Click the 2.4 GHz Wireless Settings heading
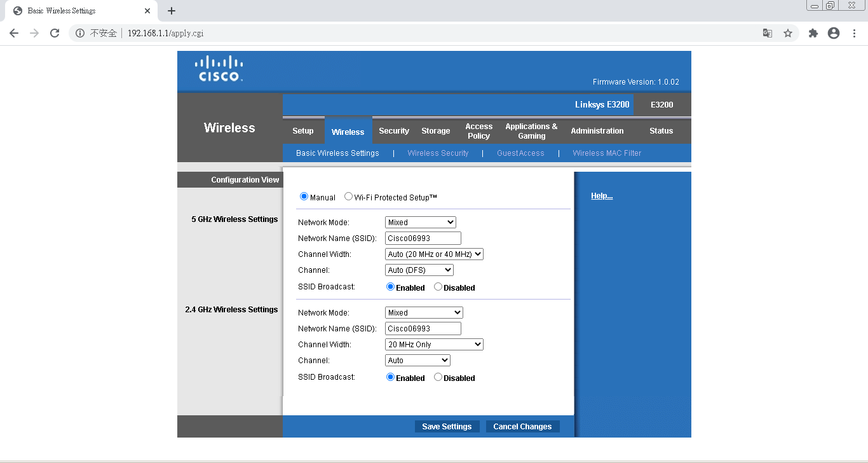The width and height of the screenshot is (868, 463). coord(231,310)
